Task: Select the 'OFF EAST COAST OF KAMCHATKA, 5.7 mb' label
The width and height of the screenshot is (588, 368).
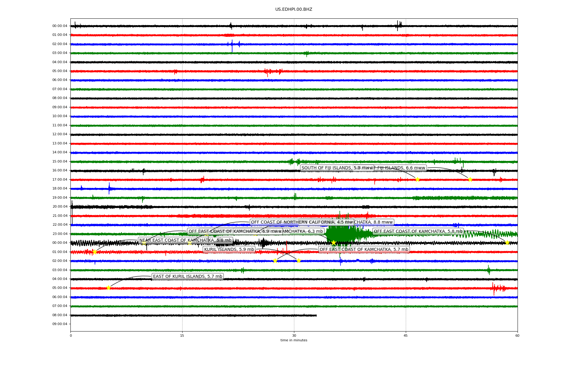Action: tap(364, 249)
